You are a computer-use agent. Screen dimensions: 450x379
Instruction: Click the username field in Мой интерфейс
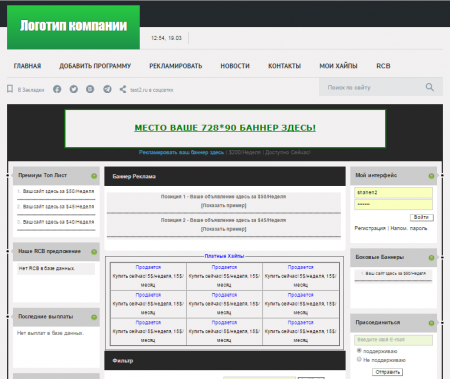click(393, 193)
